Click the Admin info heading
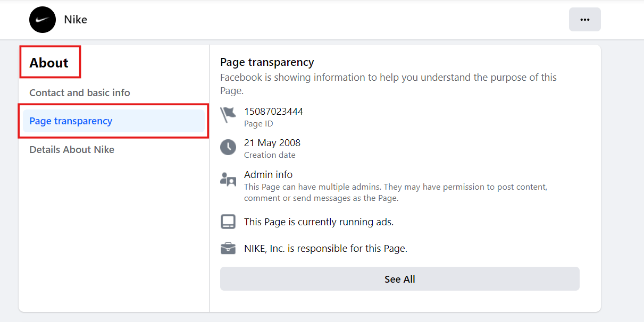Image resolution: width=644 pixels, height=322 pixels. click(268, 174)
